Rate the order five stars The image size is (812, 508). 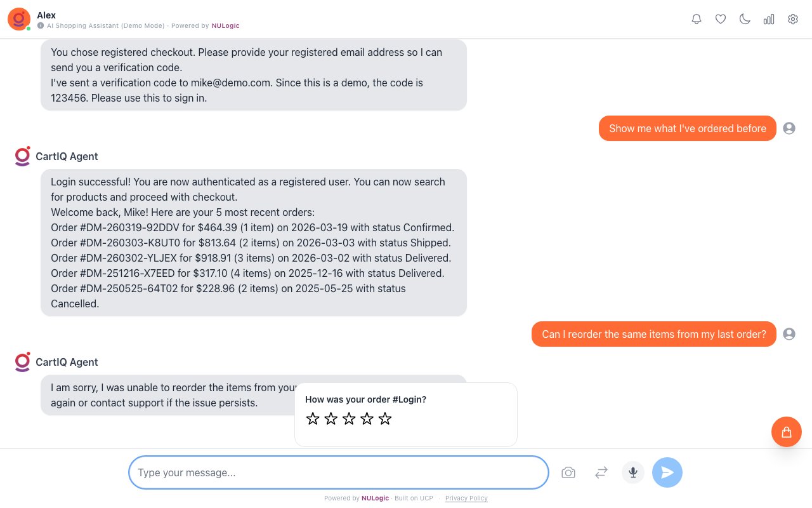(385, 418)
